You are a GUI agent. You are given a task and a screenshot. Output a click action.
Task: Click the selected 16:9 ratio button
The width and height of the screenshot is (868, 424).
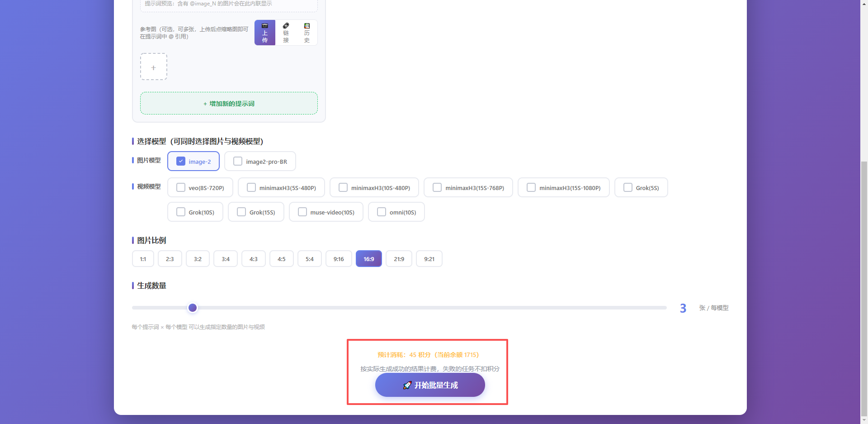[369, 259]
